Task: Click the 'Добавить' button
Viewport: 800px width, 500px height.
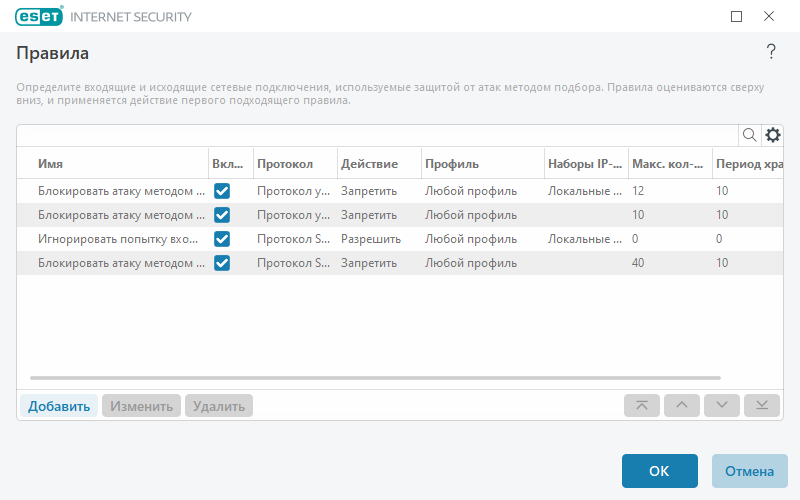Action: pos(59,406)
